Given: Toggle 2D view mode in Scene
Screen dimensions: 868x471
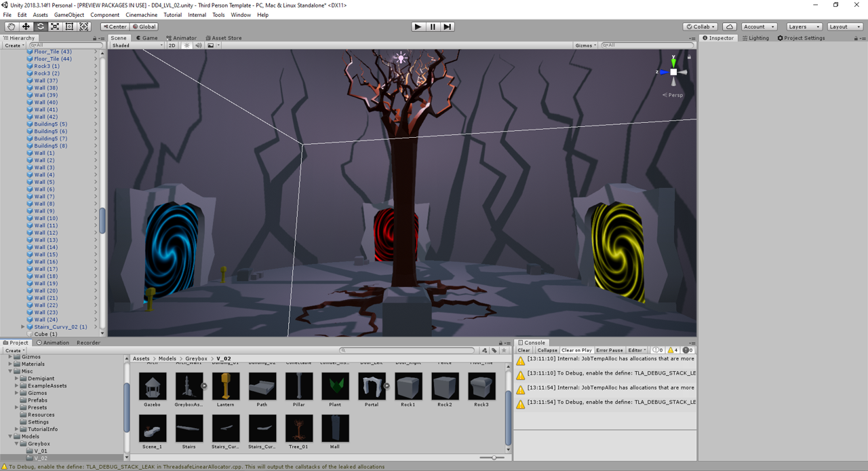Looking at the screenshot, I should [172, 45].
